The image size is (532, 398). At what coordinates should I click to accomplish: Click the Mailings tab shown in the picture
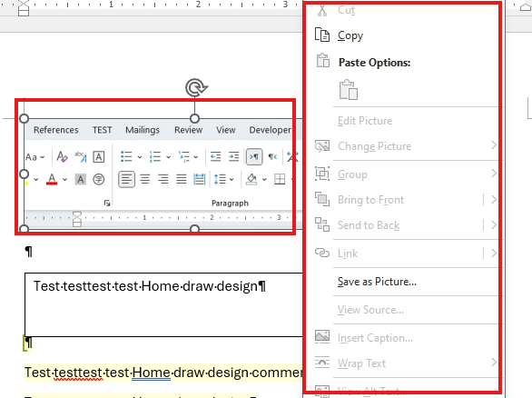143,130
